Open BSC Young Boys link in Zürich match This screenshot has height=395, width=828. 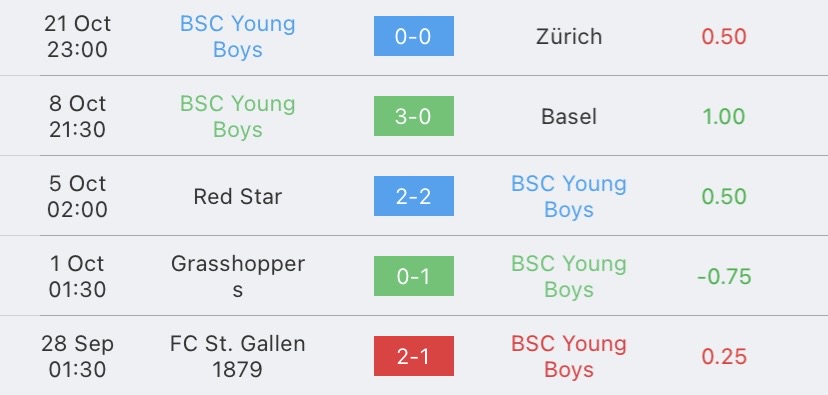pos(238,36)
